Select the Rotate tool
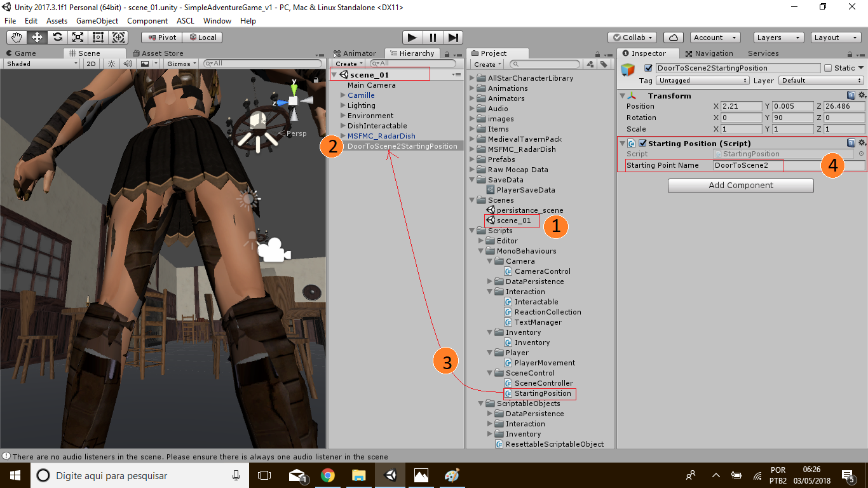This screenshot has height=488, width=868. pos(57,37)
